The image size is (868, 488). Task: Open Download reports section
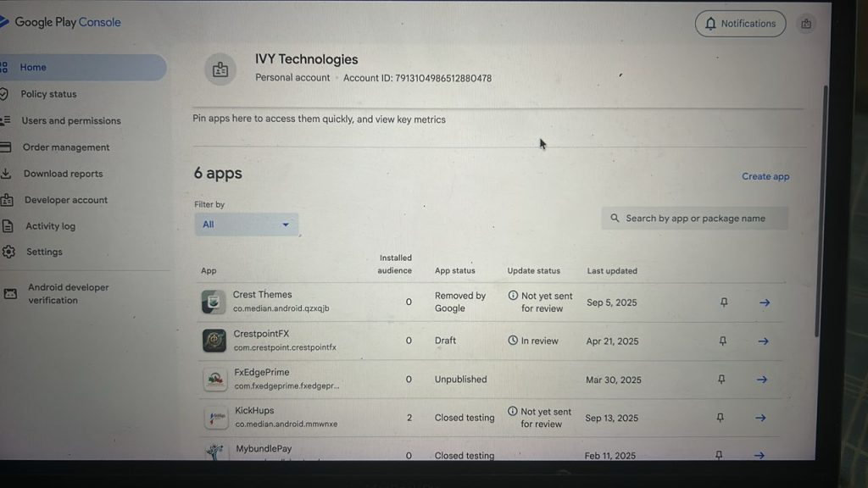pyautogui.click(x=63, y=174)
